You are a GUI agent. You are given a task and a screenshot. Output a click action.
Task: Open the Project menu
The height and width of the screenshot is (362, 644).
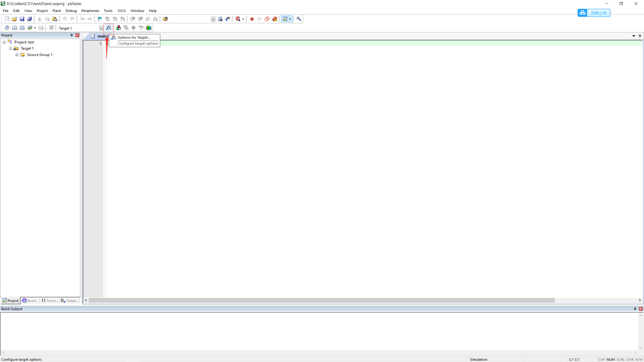[42, 11]
